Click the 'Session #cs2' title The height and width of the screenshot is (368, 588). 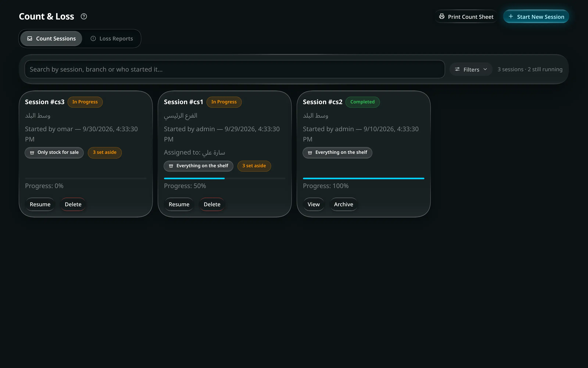point(323,102)
